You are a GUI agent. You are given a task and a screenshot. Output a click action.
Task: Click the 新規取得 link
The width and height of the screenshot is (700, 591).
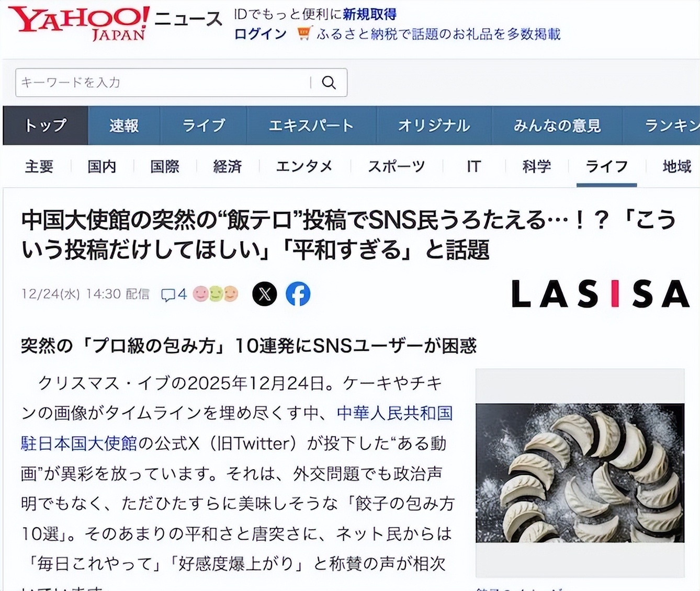click(x=370, y=14)
